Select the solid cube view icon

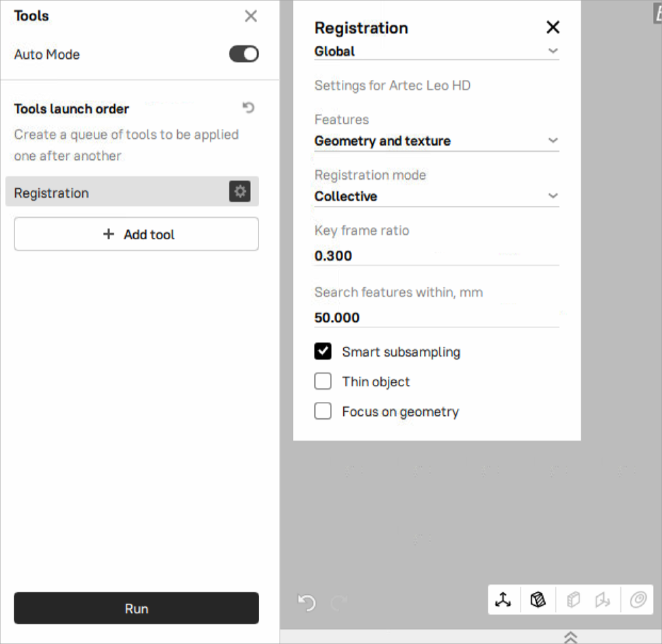pos(573,600)
